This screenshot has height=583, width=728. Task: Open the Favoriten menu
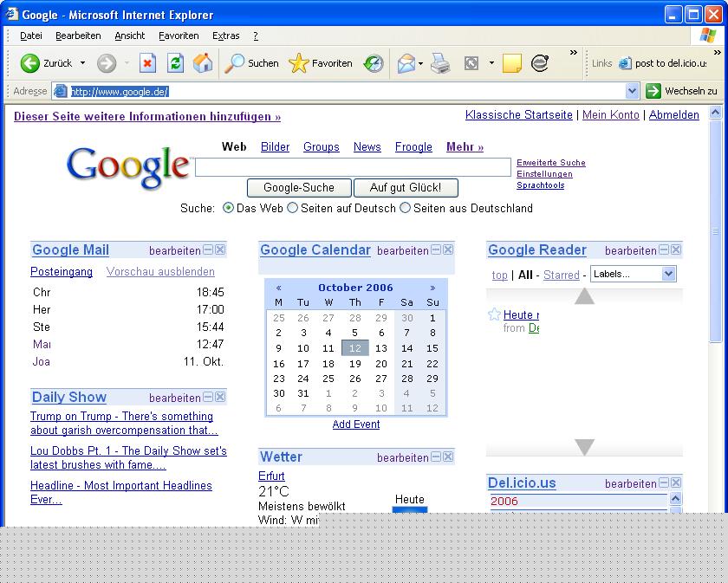coord(179,36)
